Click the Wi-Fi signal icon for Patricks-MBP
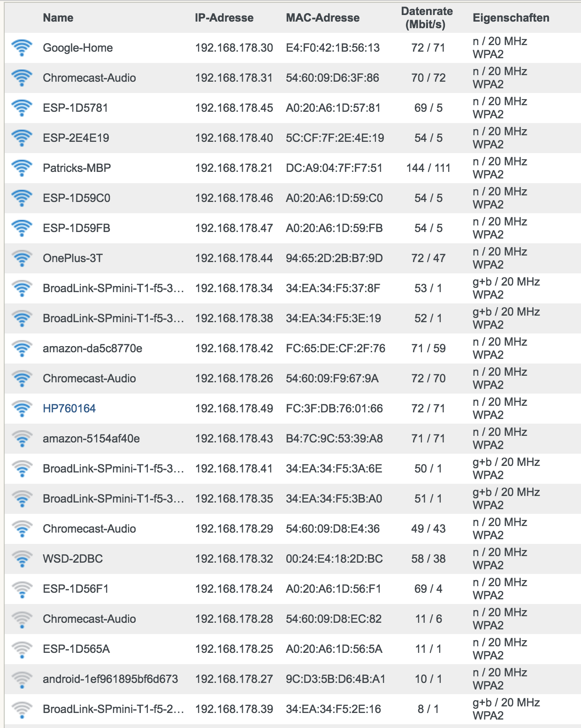Viewport: 581px width, 728px height. pyautogui.click(x=22, y=168)
